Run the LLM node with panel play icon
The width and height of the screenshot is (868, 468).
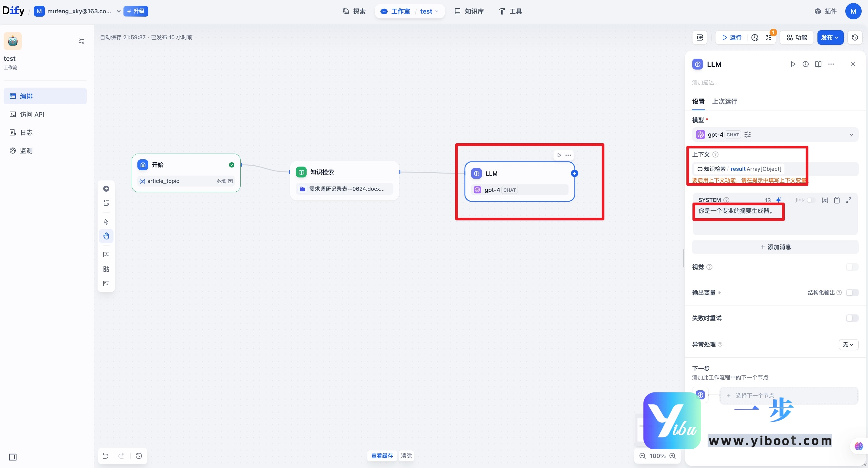(793, 64)
